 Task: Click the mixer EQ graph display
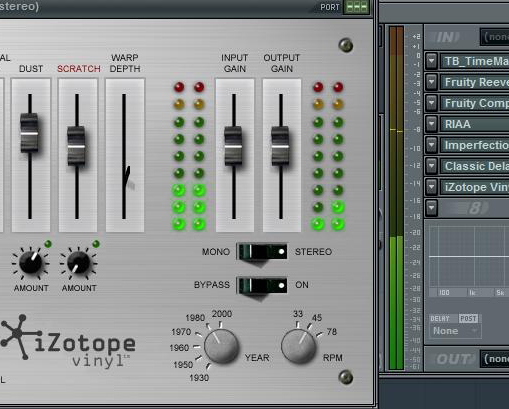click(469, 258)
